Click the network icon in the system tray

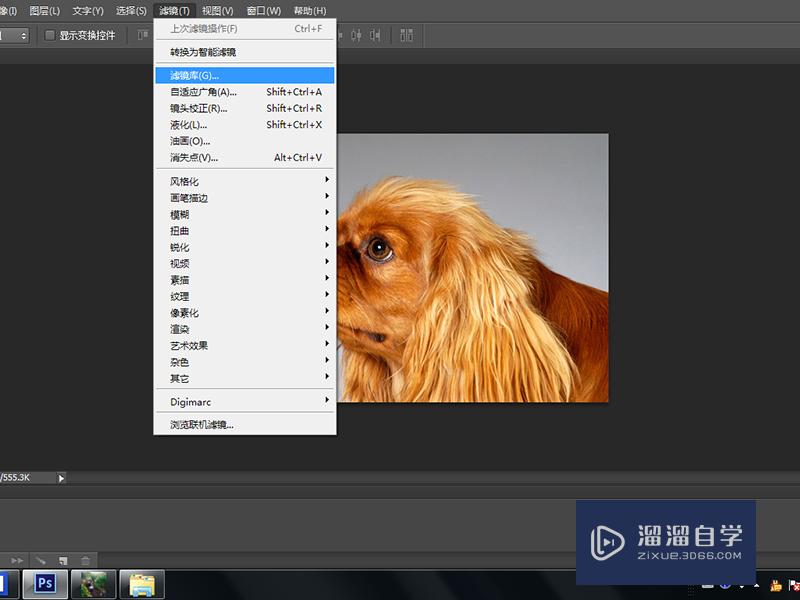[793, 586]
